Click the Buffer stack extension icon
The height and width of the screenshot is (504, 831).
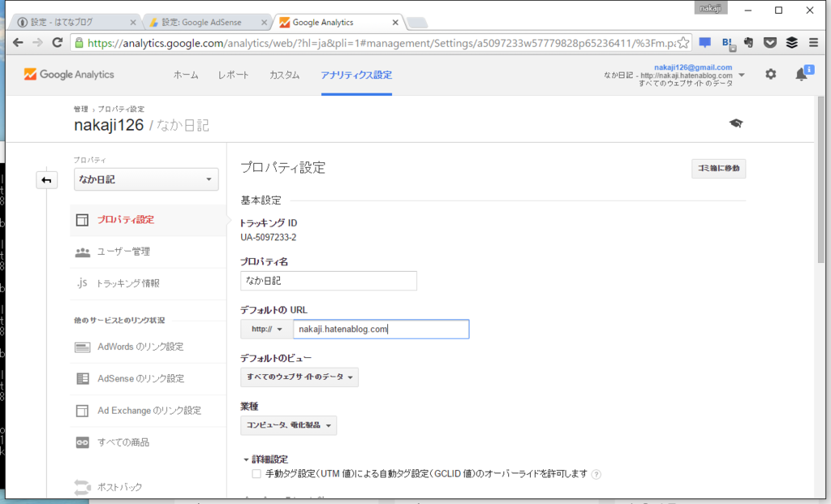coord(792,43)
